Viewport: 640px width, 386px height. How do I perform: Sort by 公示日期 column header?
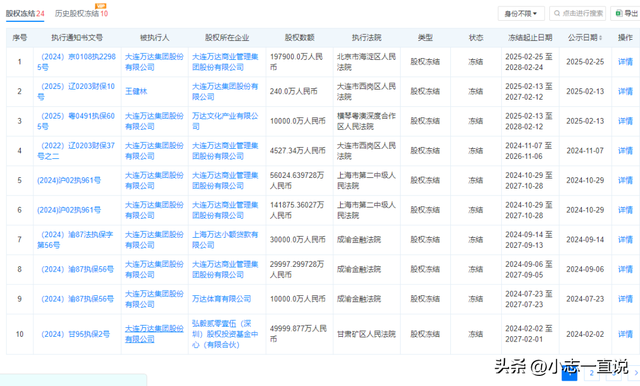[585, 38]
